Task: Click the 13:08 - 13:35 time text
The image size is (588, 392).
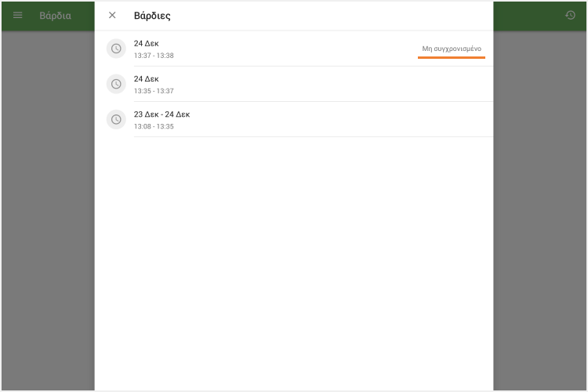Action: point(154,126)
